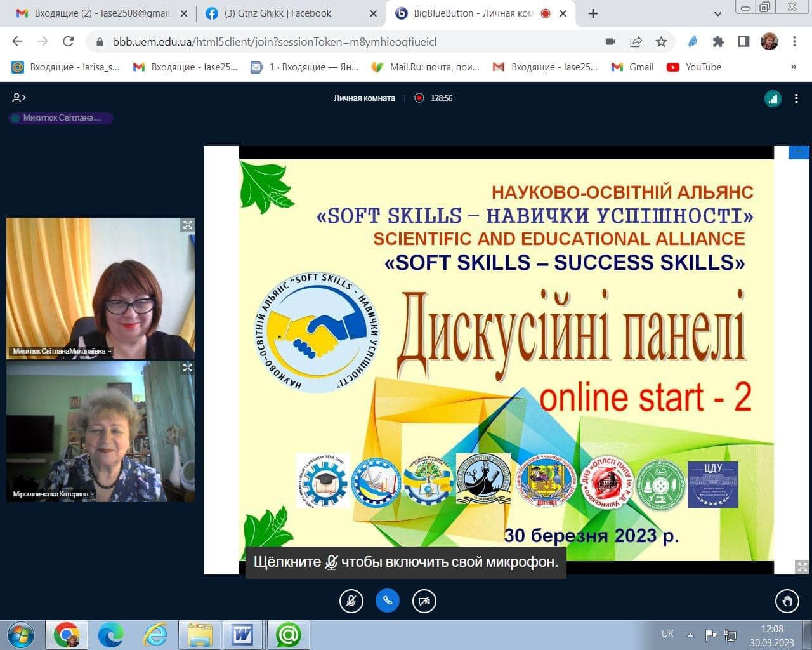Open Internet Explorer from taskbar

click(x=155, y=635)
